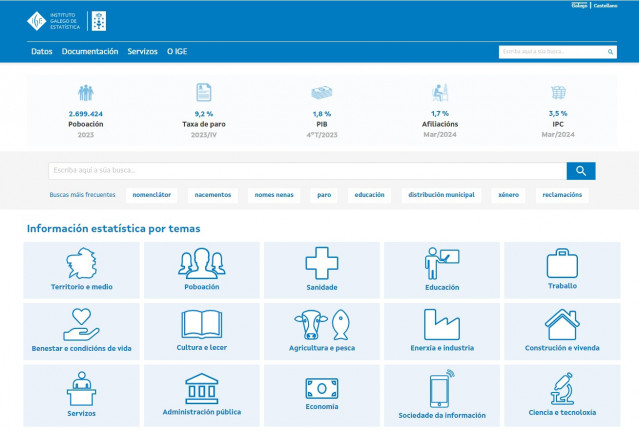Select the nacementos frequent search tag
The height and width of the screenshot is (433, 639).
coord(213,195)
